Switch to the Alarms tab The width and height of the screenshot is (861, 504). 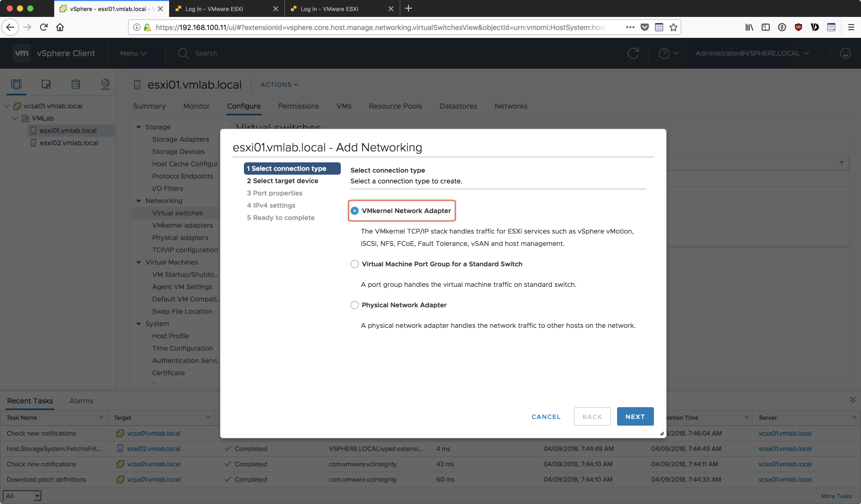point(81,401)
